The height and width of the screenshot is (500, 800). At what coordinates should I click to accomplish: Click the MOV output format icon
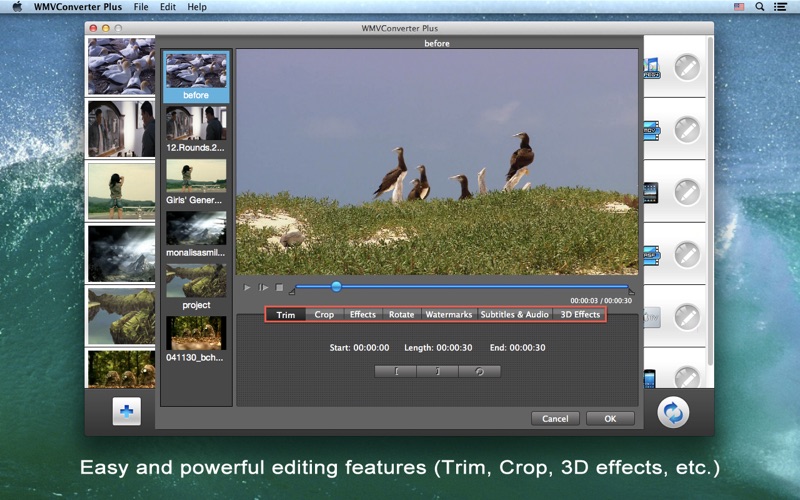[x=652, y=131]
